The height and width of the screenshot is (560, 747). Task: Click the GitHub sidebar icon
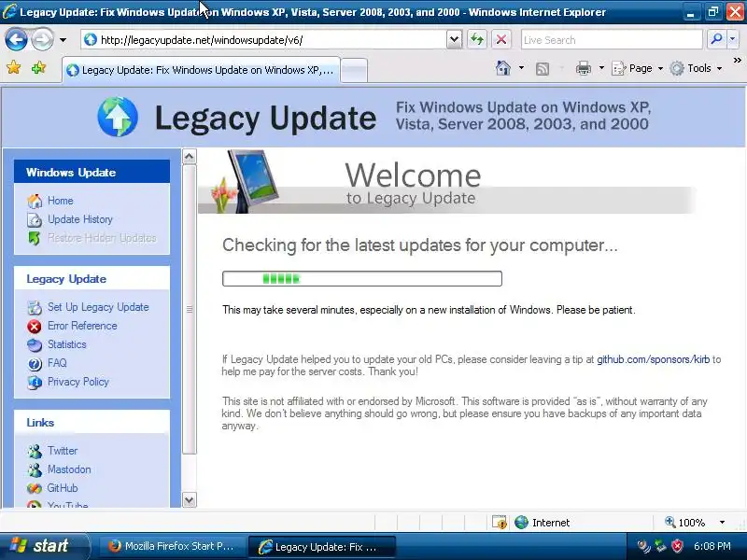(x=35, y=488)
